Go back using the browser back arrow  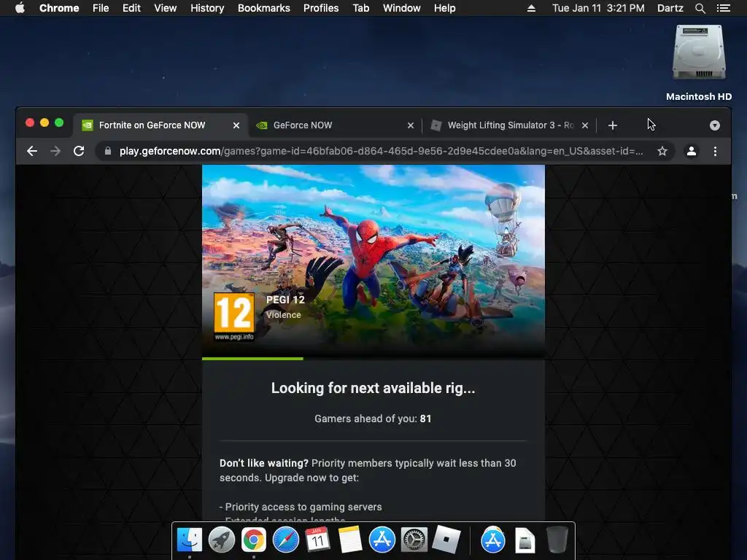click(32, 151)
